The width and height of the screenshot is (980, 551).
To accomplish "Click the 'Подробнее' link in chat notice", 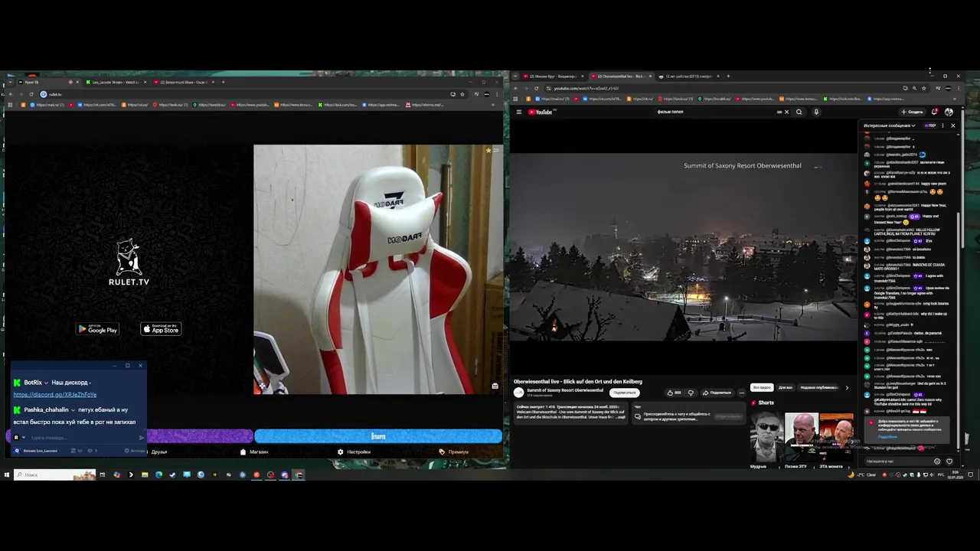I will pos(887,436).
